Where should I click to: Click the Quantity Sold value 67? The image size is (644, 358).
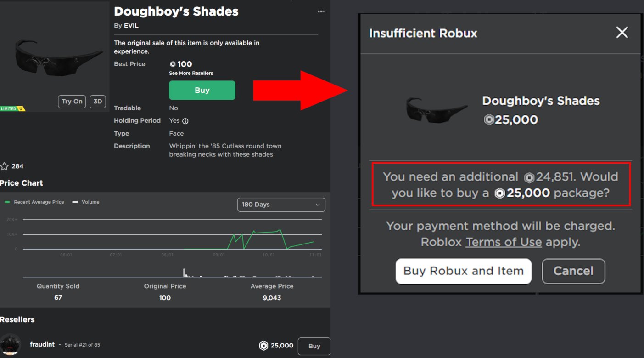click(58, 298)
